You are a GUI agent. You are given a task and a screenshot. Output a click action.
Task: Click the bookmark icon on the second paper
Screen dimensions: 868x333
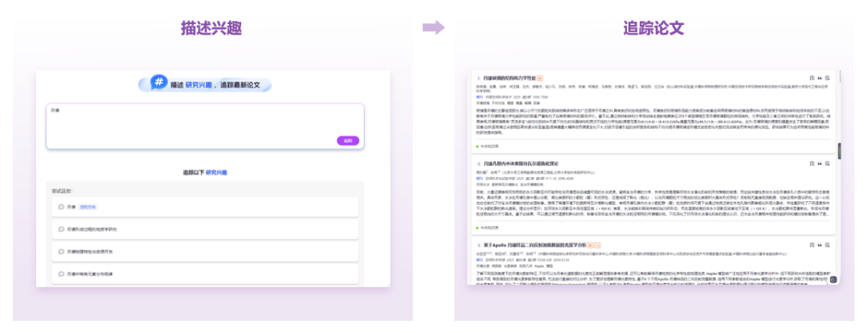[811, 163]
